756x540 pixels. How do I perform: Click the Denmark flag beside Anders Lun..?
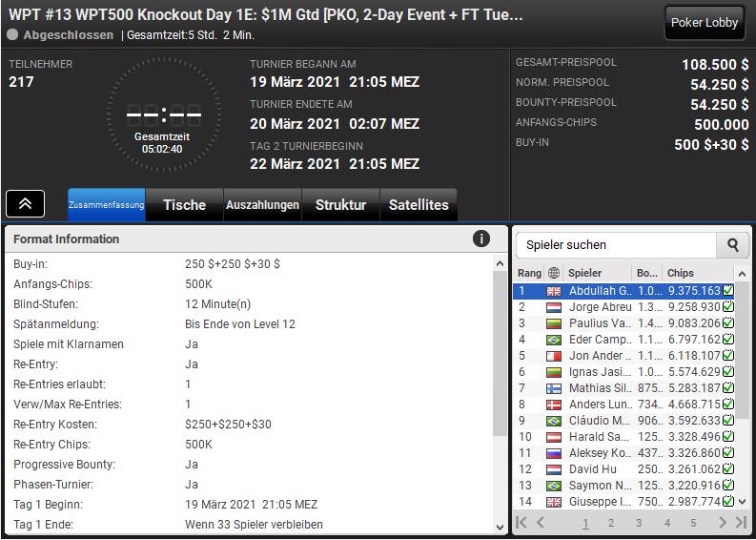(x=554, y=405)
